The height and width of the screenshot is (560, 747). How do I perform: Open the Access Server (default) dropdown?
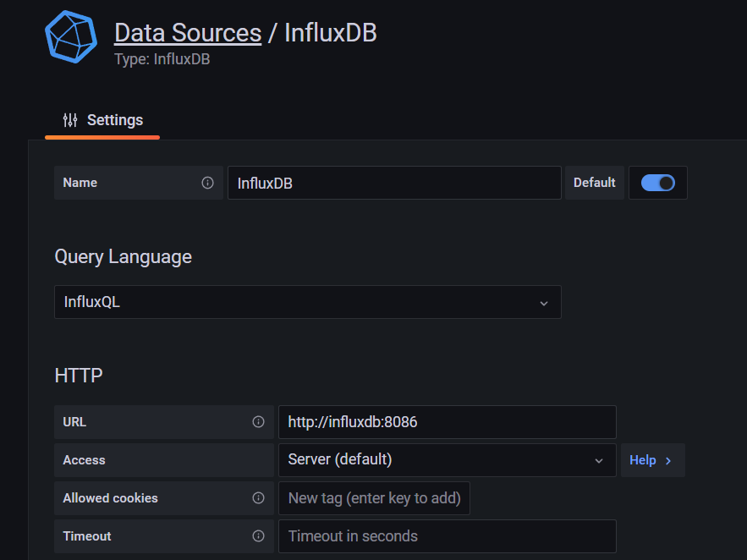pos(448,460)
